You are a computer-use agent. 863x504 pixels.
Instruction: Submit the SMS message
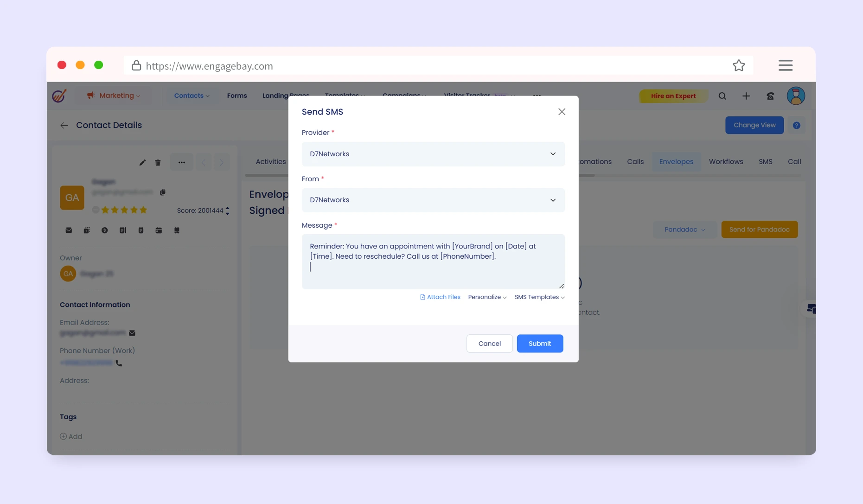click(539, 344)
